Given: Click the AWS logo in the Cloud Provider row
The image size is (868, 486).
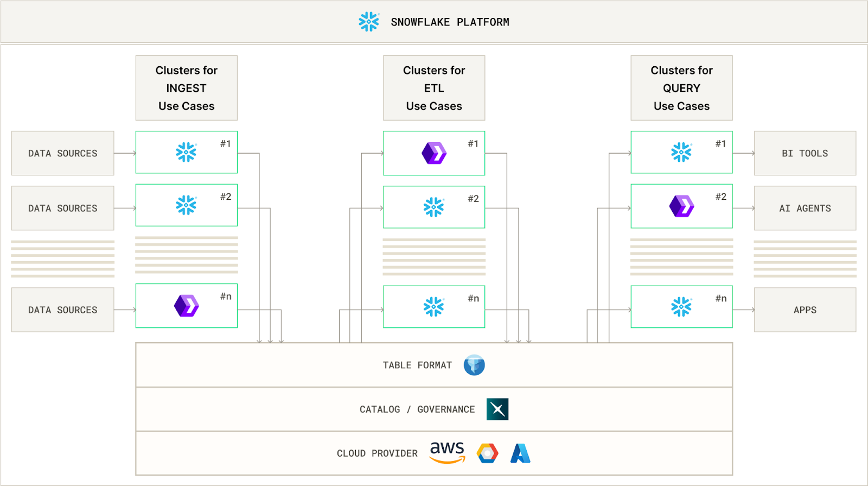Looking at the screenshot, I should tap(448, 452).
